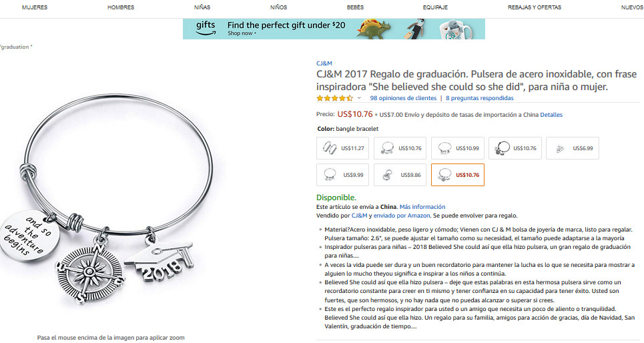644x343 pixels.
Task: Select the US$10.99 bracelet variant
Action: (458, 148)
